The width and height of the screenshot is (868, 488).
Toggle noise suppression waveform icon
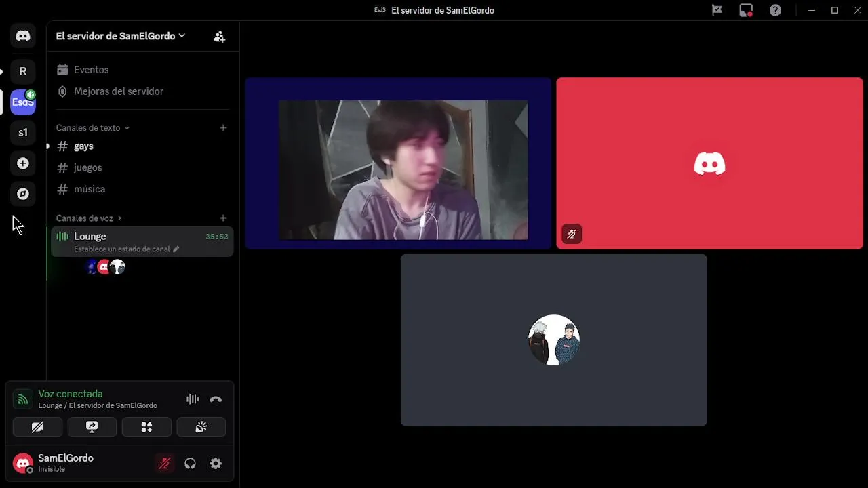pos(193,399)
